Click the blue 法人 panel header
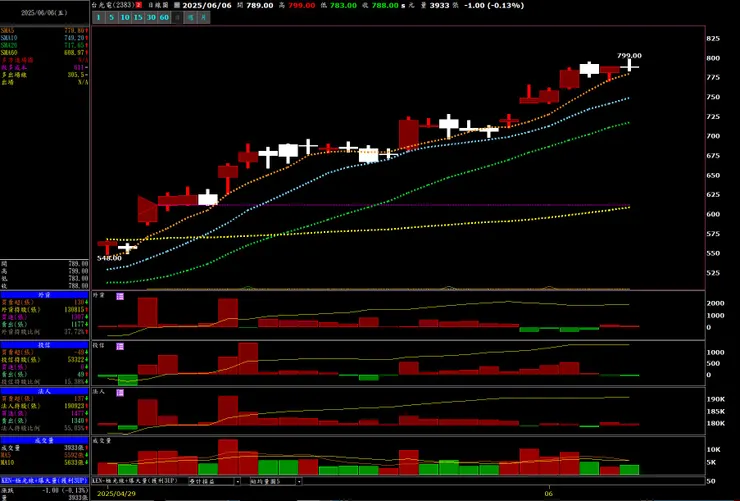Viewport: 740px width, 501px height. tap(44, 392)
